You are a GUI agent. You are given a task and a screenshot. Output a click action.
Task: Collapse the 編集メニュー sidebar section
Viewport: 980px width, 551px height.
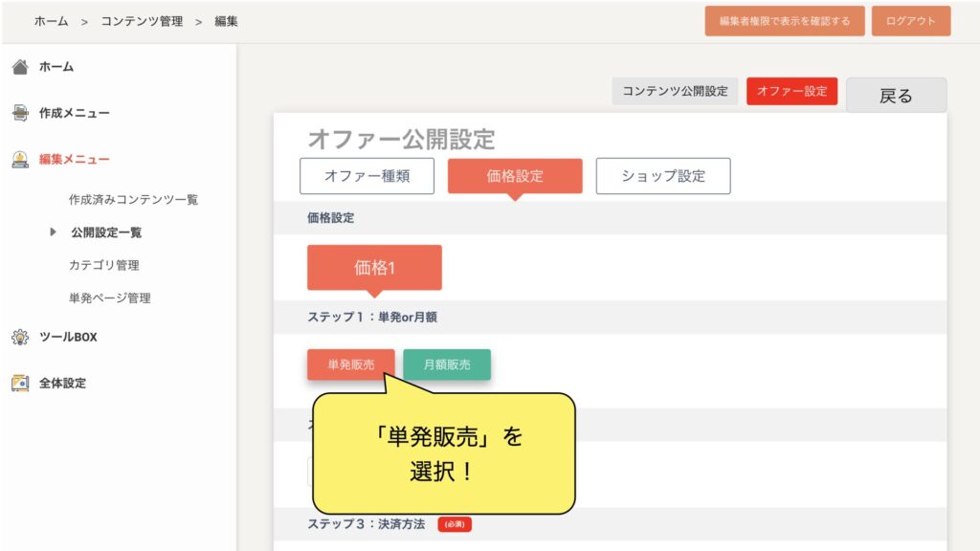[x=74, y=160]
